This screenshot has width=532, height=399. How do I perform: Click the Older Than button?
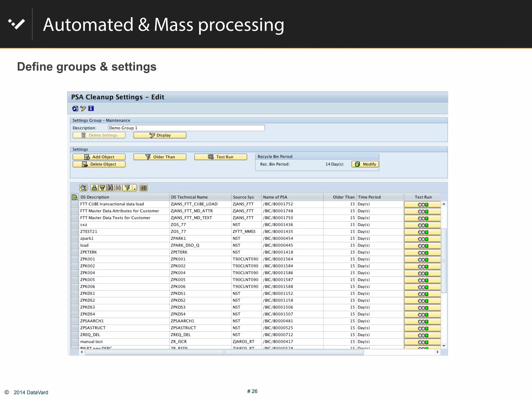[160, 157]
